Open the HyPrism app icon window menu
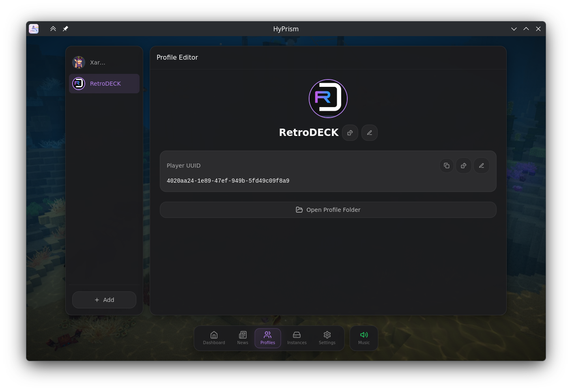572x392 pixels. tap(34, 29)
